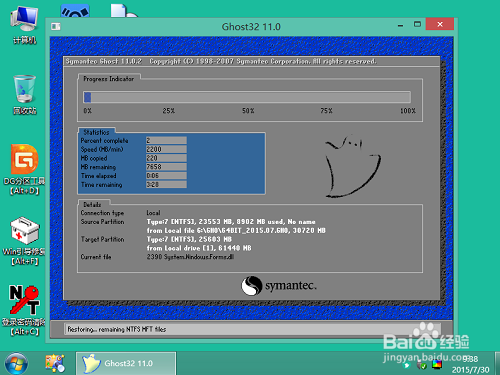Viewport: 500px width, 375px height.
Task: Click the MB copied value 220
Action: (166, 158)
